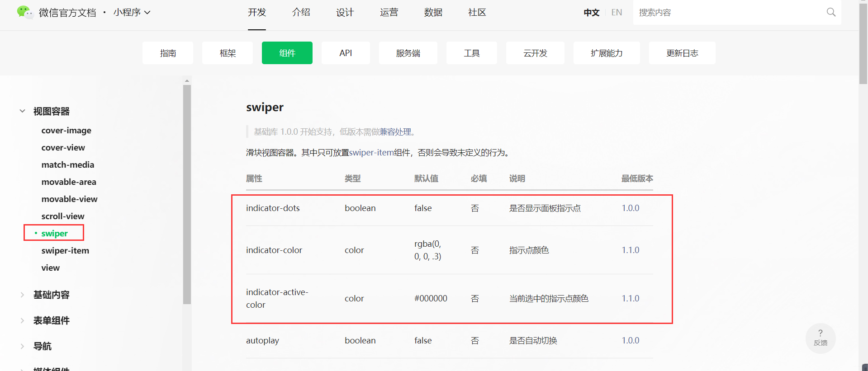Open cover-image in sidebar
This screenshot has width=868, height=371.
point(66,130)
